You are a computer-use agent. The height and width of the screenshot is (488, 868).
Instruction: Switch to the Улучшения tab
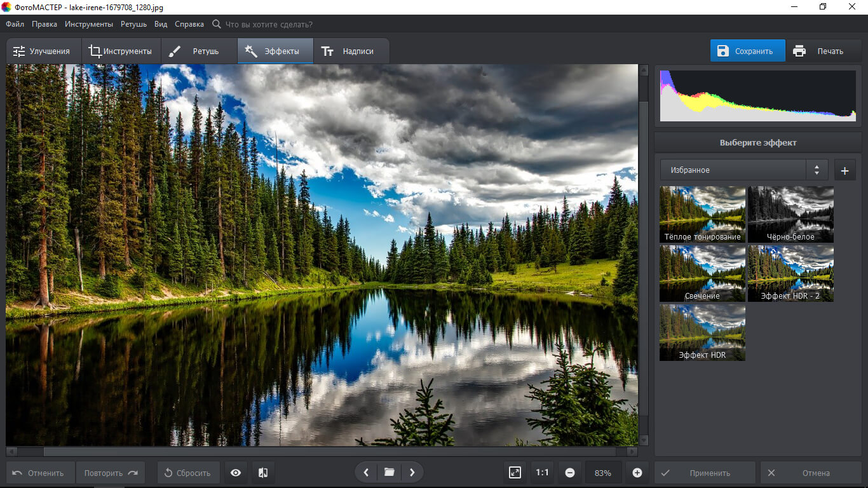tap(42, 51)
